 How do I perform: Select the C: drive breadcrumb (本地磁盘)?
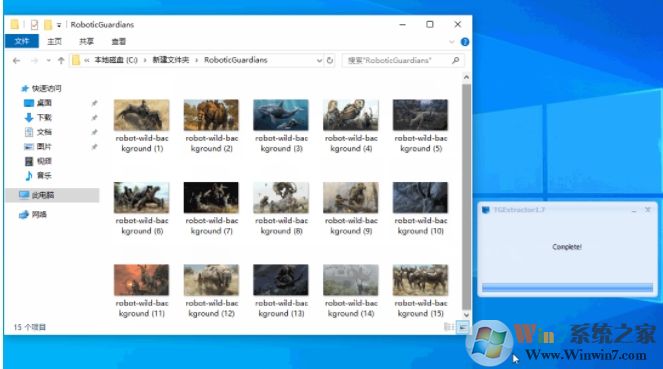pos(115,60)
